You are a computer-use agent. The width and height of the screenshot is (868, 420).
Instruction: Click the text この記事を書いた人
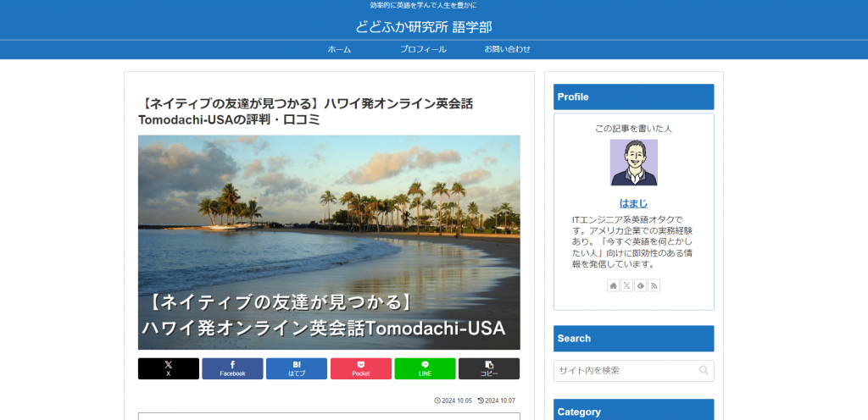pyautogui.click(x=633, y=128)
